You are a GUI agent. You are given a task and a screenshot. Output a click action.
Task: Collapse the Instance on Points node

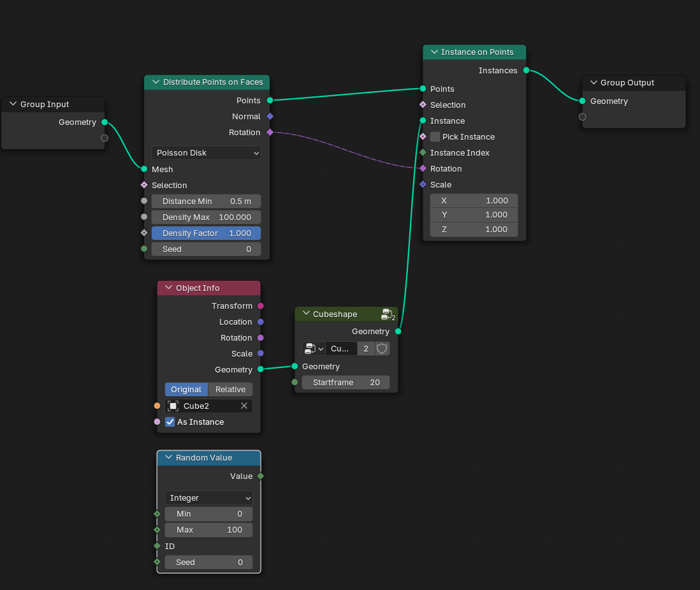tap(434, 52)
